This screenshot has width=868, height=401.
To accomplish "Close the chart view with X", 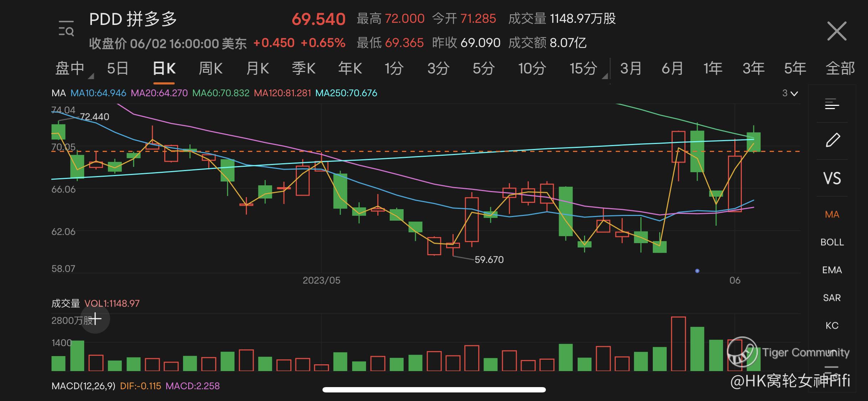I will coord(836,31).
